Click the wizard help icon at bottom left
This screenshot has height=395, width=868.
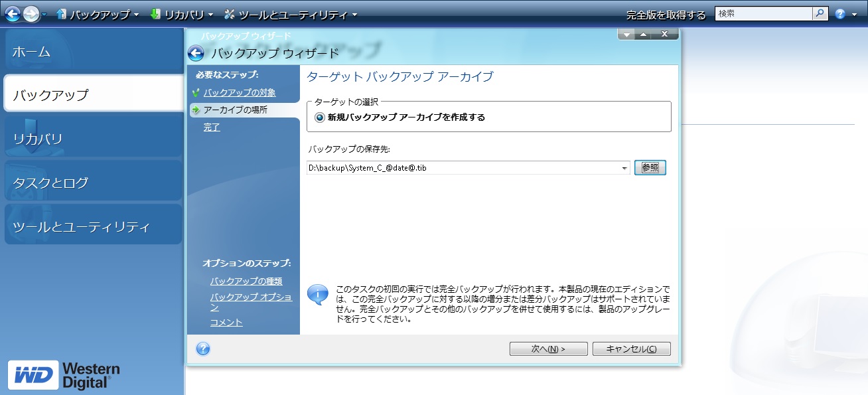pos(203,349)
